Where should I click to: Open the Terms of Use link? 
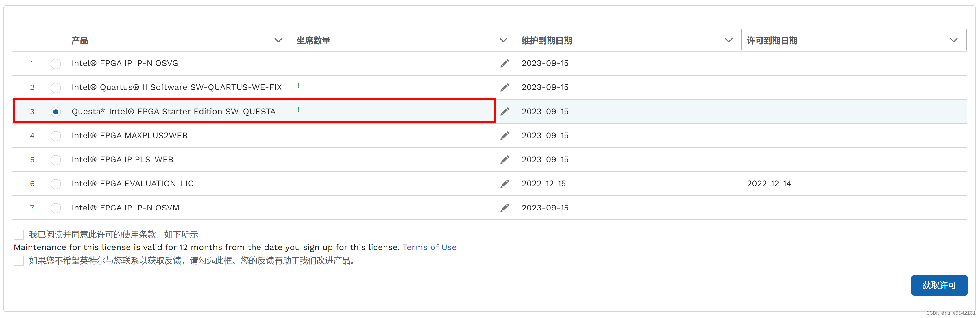[x=430, y=247]
